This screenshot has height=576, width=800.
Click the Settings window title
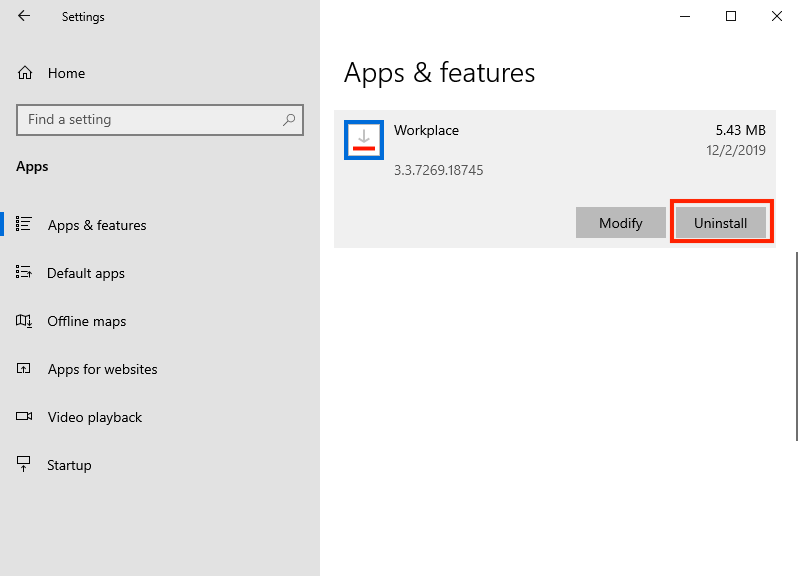coord(83,17)
